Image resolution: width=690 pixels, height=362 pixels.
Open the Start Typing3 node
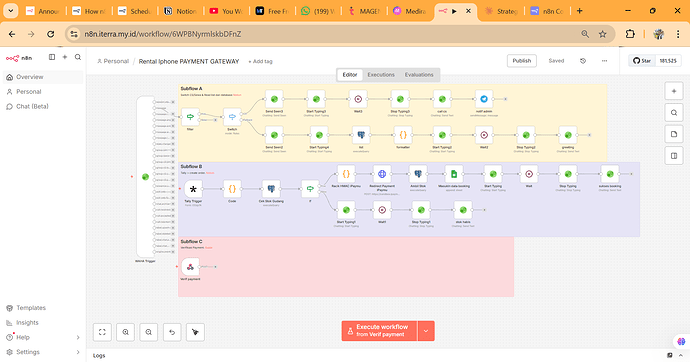[316, 99]
